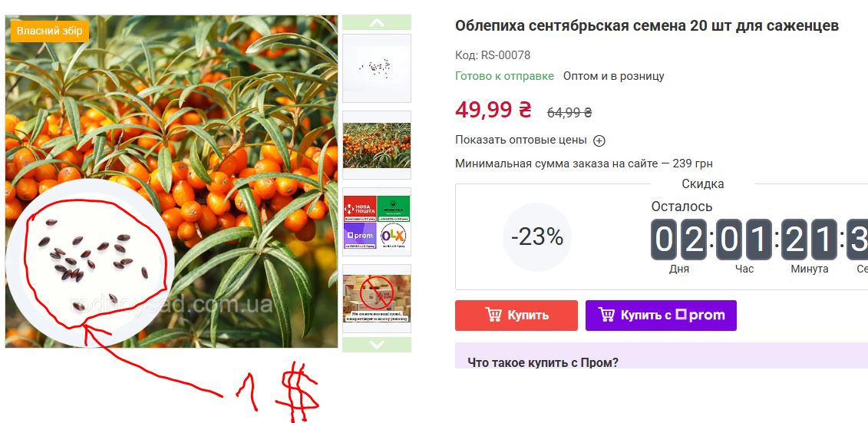Click the Prom logo in the purple button

pyautogui.click(x=700, y=315)
